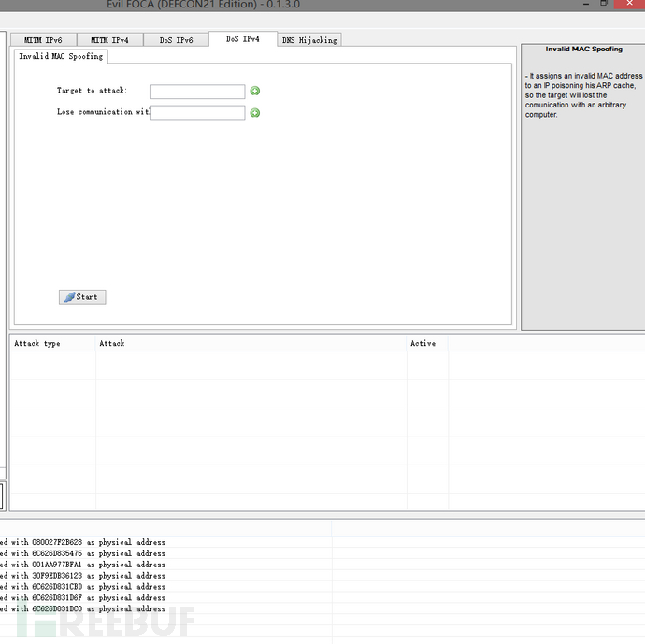Select log entry with 080027F2B628 physical address
Screen dimensions: 645x644
165,542
